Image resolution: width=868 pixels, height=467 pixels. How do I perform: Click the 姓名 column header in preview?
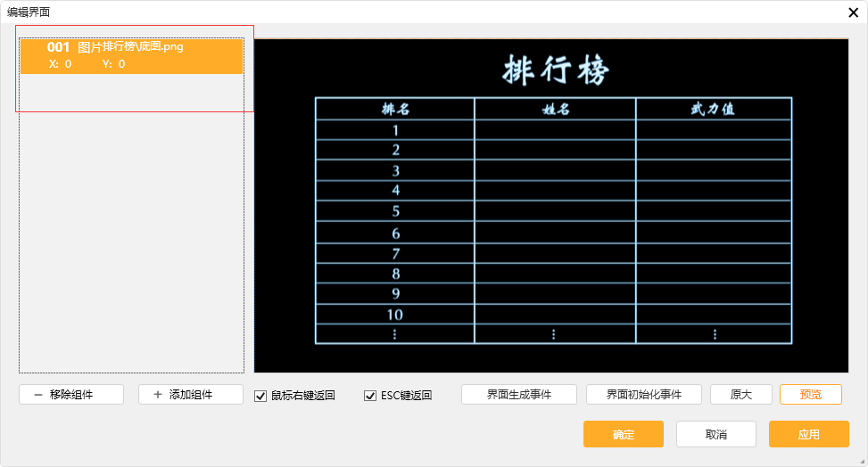(x=555, y=109)
